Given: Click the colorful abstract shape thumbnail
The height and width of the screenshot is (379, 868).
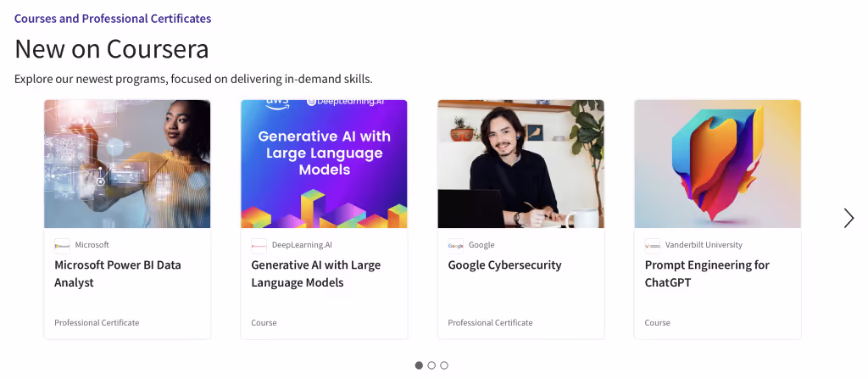Looking at the screenshot, I should point(717,164).
